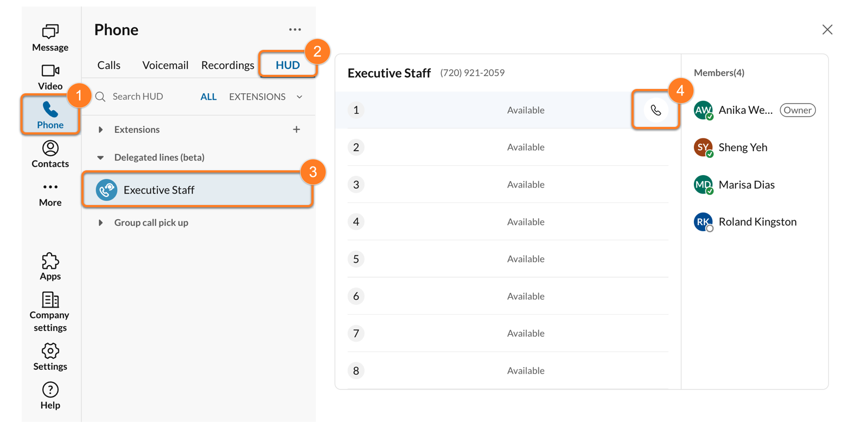Viewport: 868px width, 435px height.
Task: Switch to the Recordings tab
Action: (227, 65)
